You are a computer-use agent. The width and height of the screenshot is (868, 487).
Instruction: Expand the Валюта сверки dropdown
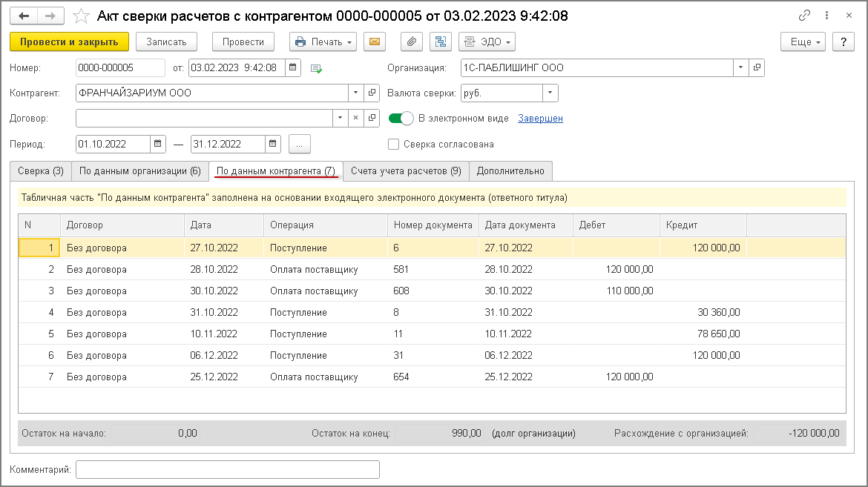point(550,93)
